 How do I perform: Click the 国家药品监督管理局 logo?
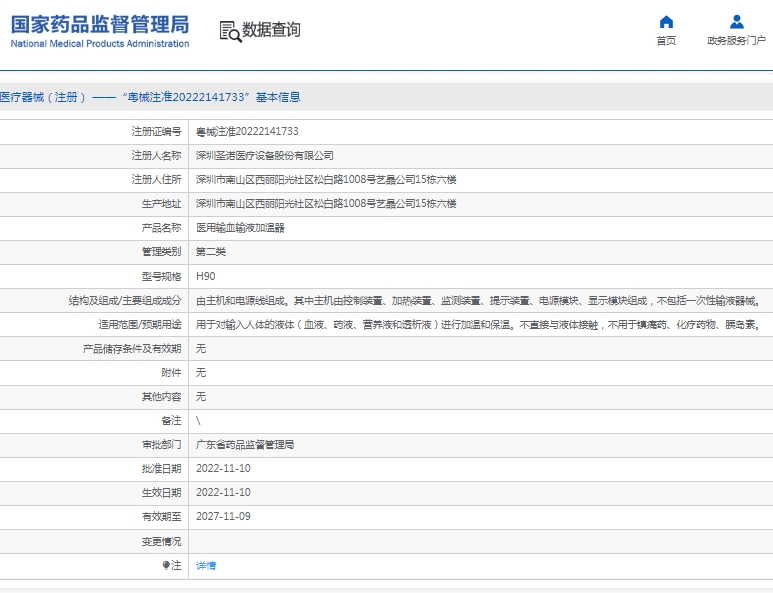(x=100, y=25)
